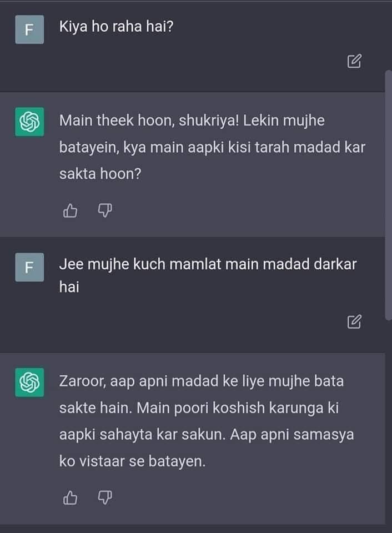The width and height of the screenshot is (392, 533).
Task: Select F avatar next to "Kiya ho raha hai?"
Action: pos(29,29)
